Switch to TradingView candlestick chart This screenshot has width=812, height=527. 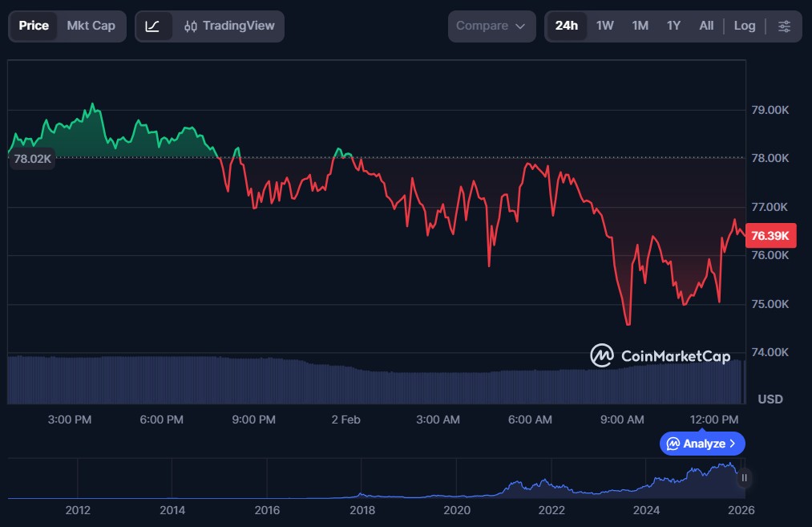(x=229, y=26)
